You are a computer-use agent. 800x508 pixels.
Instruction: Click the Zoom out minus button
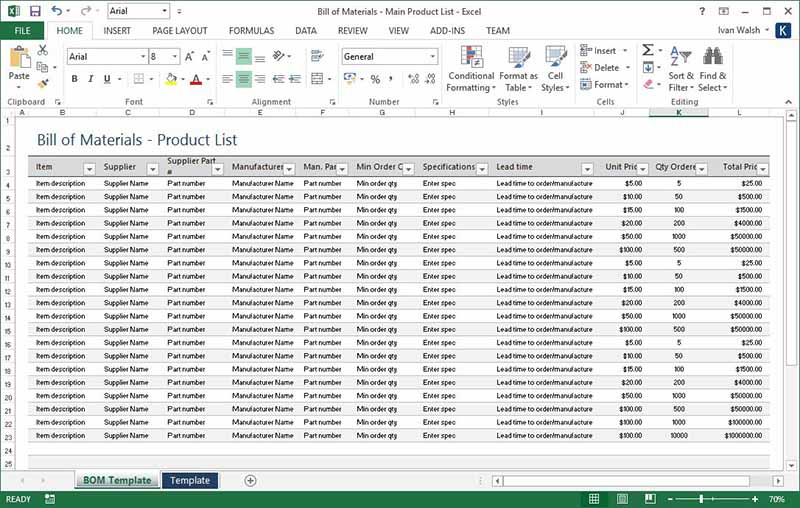point(670,499)
